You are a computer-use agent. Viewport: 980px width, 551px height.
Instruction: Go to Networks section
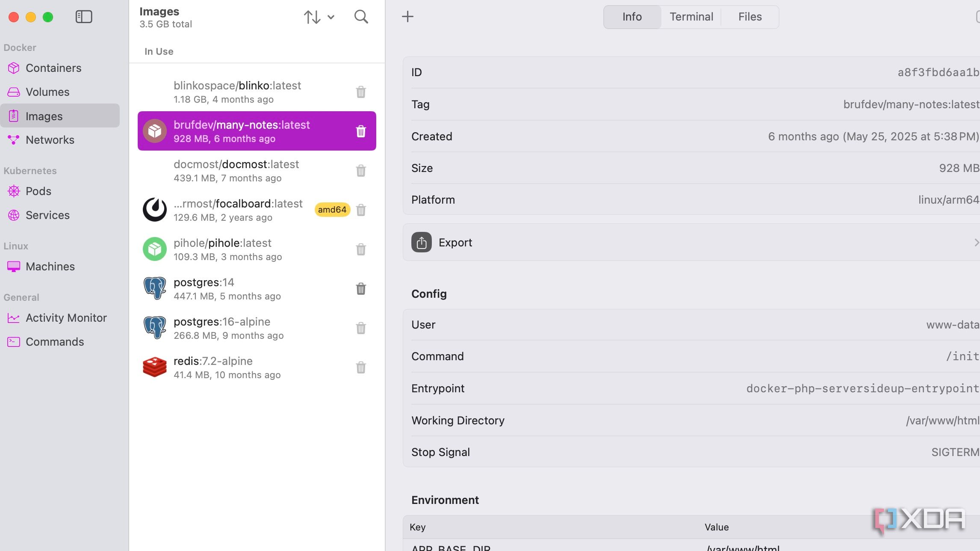pyautogui.click(x=60, y=140)
